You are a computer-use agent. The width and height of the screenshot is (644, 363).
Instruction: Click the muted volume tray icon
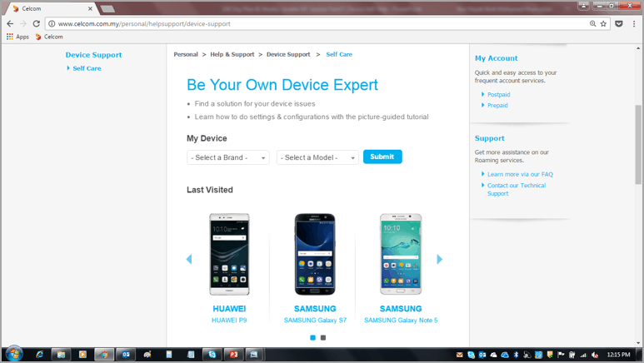click(x=594, y=355)
